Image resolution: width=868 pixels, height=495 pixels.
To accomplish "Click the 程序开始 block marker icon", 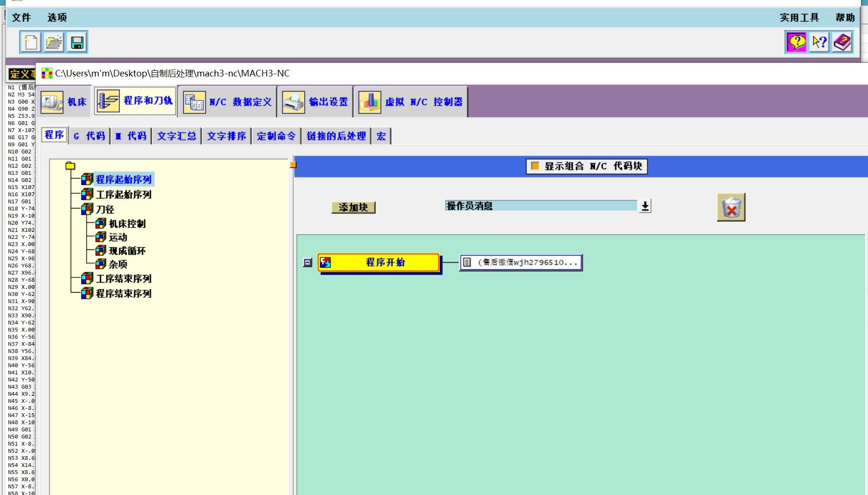I will tap(325, 262).
